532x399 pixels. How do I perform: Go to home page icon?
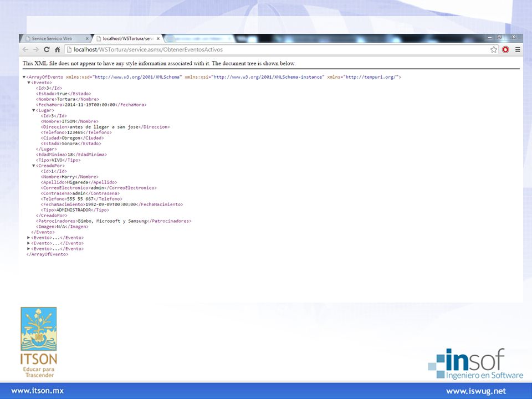point(57,49)
